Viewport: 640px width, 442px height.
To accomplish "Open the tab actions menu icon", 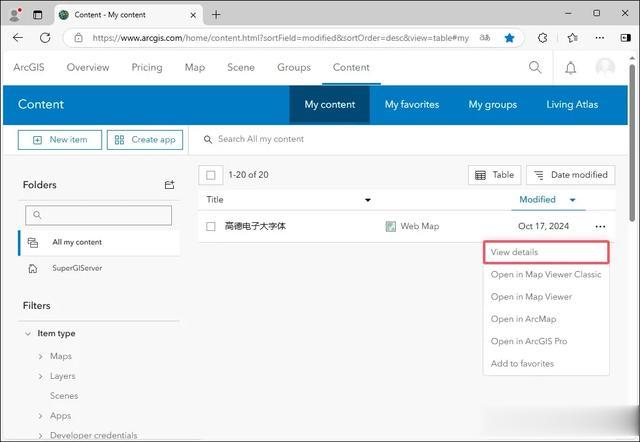I will click(x=38, y=15).
